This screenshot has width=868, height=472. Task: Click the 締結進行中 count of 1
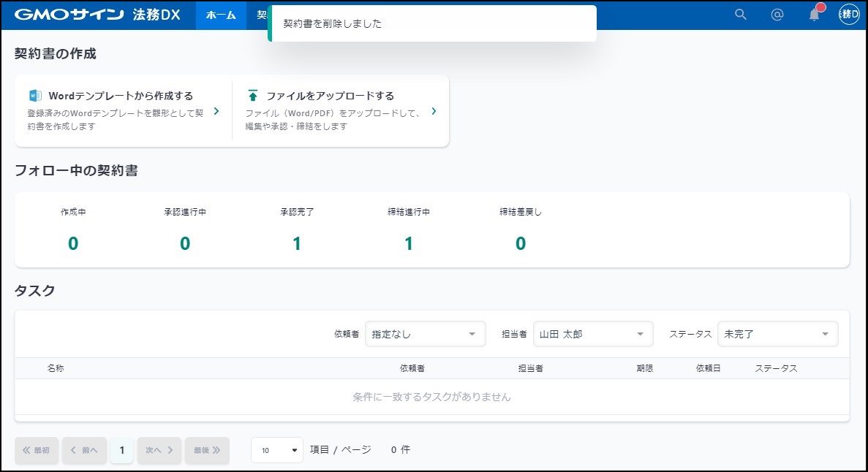409,244
